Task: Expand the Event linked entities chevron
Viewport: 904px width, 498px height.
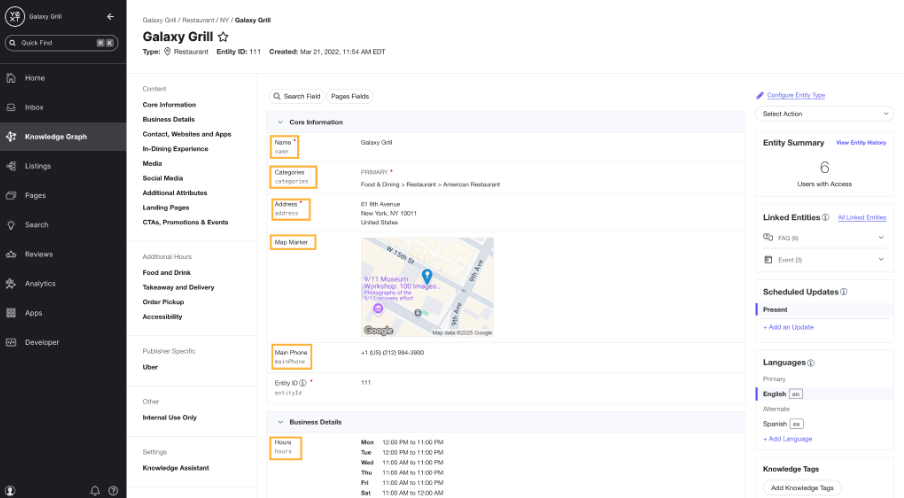Action: (881, 259)
